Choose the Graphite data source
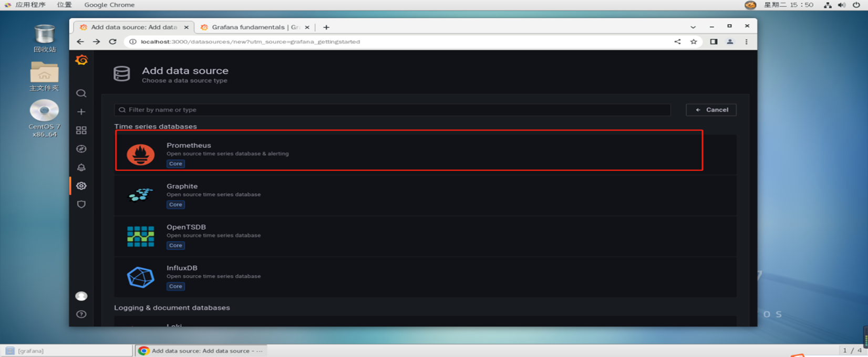Image resolution: width=868 pixels, height=357 pixels. [425, 195]
